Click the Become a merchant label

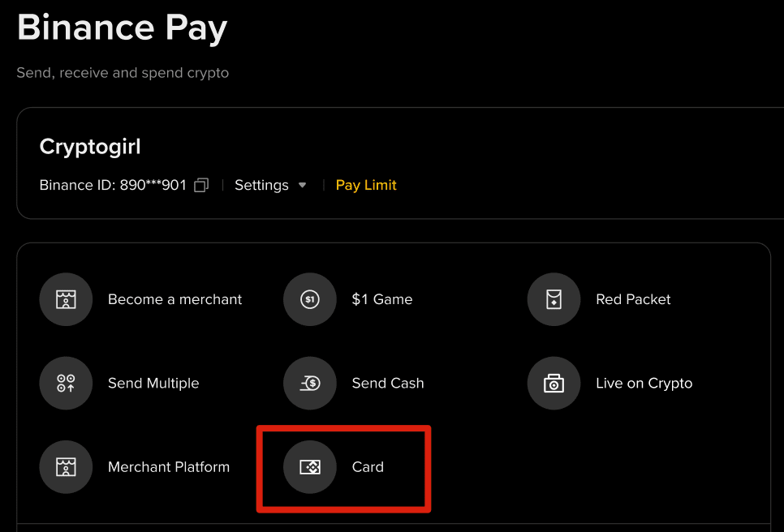pos(175,299)
